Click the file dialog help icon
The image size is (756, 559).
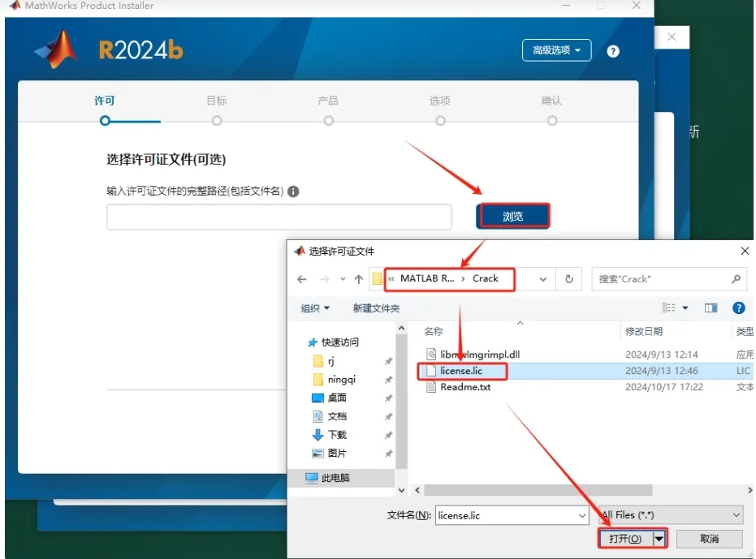tap(738, 307)
